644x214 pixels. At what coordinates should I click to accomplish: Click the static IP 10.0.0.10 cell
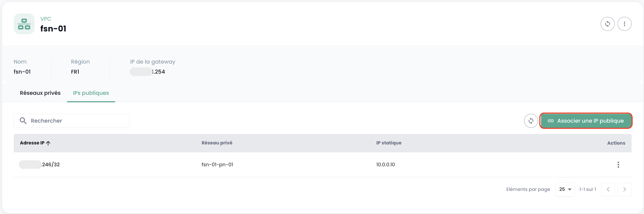pyautogui.click(x=385, y=165)
